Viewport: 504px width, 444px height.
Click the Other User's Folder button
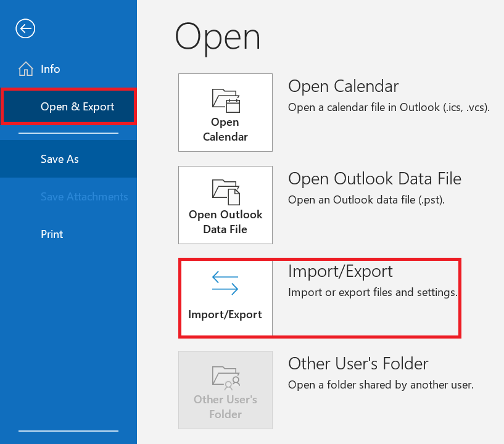coord(225,390)
